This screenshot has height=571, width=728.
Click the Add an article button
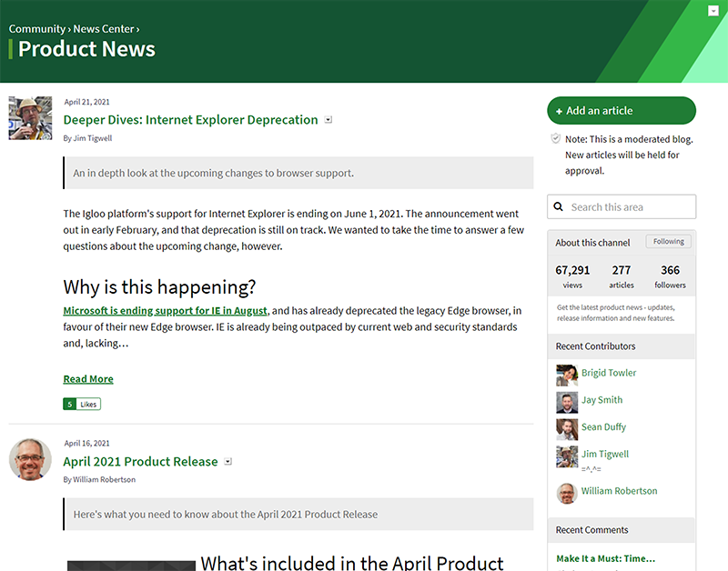point(621,111)
